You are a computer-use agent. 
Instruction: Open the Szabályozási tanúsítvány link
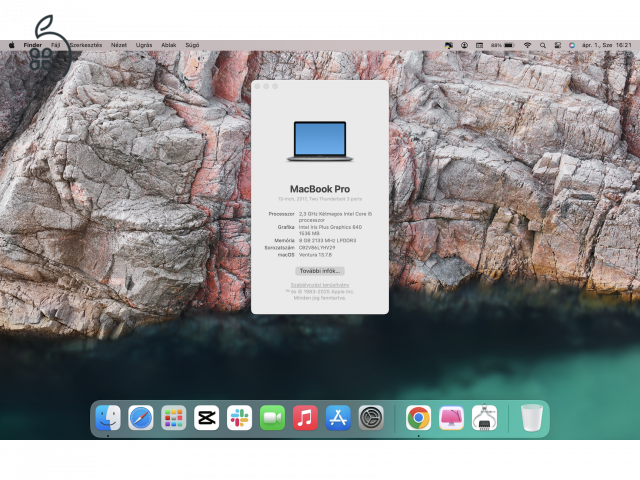coord(320,285)
